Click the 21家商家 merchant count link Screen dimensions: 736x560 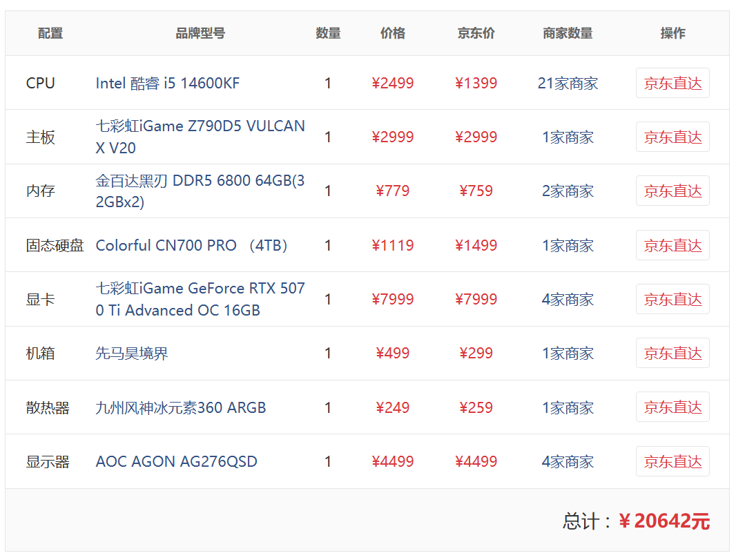(x=568, y=83)
